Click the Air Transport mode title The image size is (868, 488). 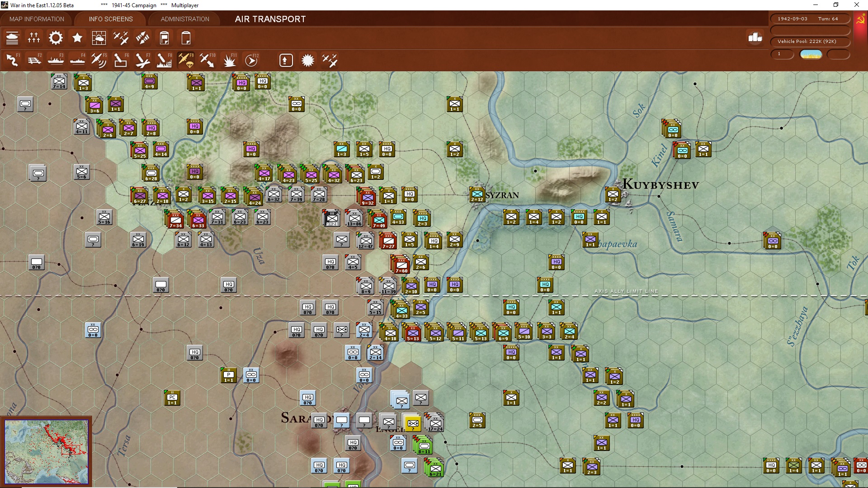(270, 19)
